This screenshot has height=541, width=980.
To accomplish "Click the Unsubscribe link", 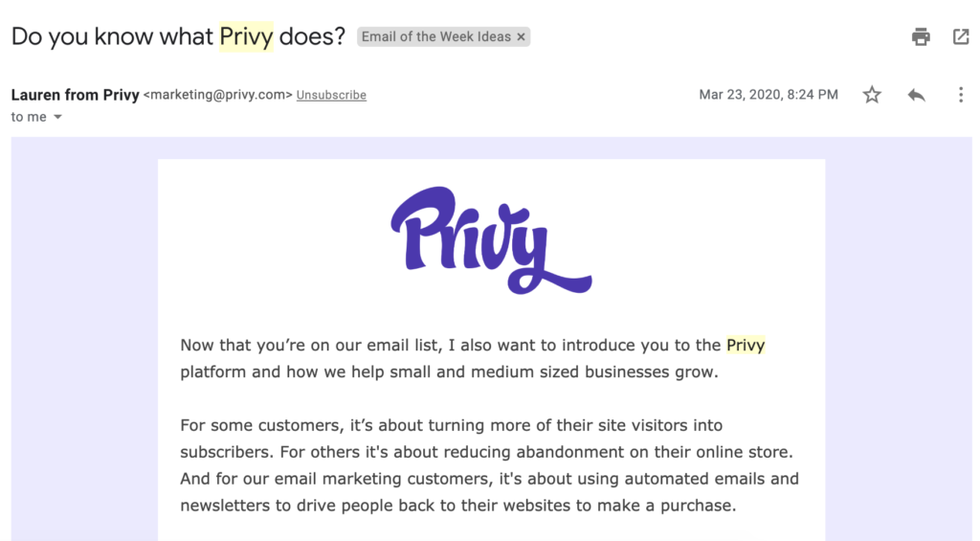I will click(331, 95).
